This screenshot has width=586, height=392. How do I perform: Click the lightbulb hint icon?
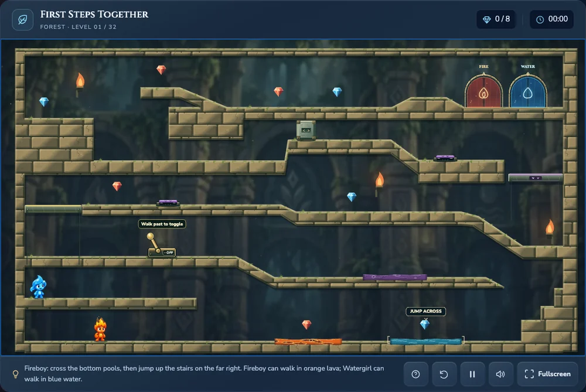tap(15, 374)
